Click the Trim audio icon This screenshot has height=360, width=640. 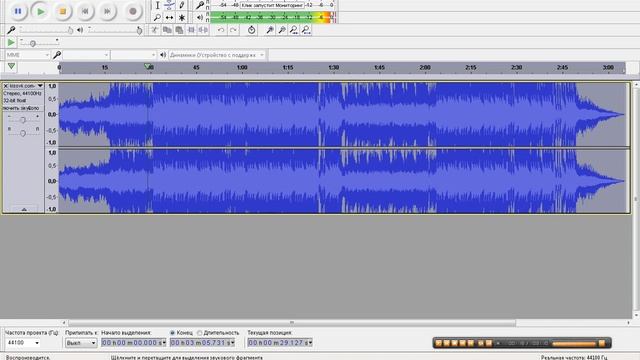(191, 30)
